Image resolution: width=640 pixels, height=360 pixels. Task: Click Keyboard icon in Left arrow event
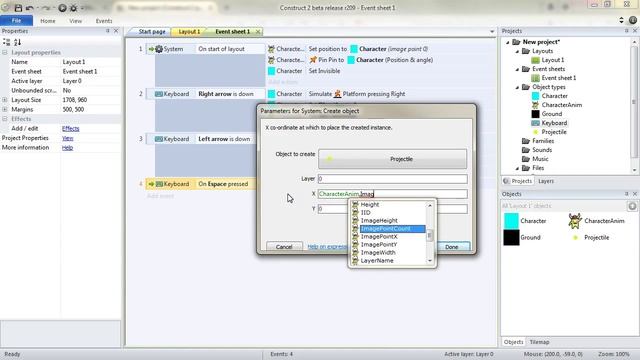(159, 139)
